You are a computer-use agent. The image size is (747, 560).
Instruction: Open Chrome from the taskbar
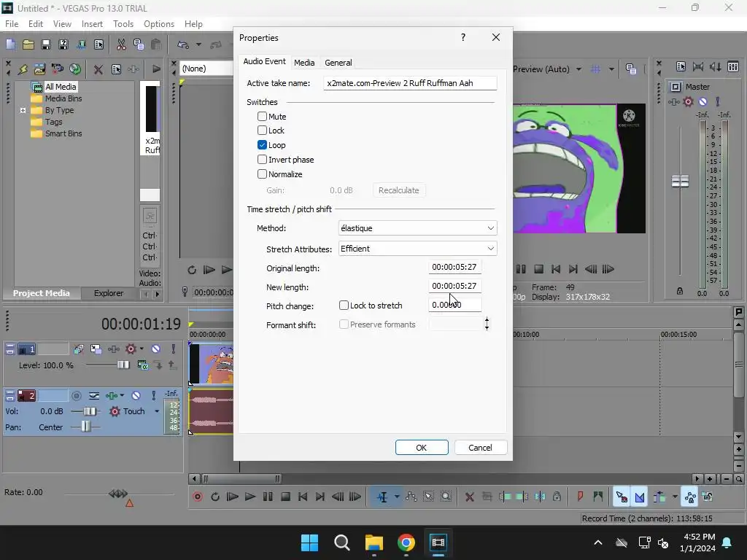coord(406,542)
